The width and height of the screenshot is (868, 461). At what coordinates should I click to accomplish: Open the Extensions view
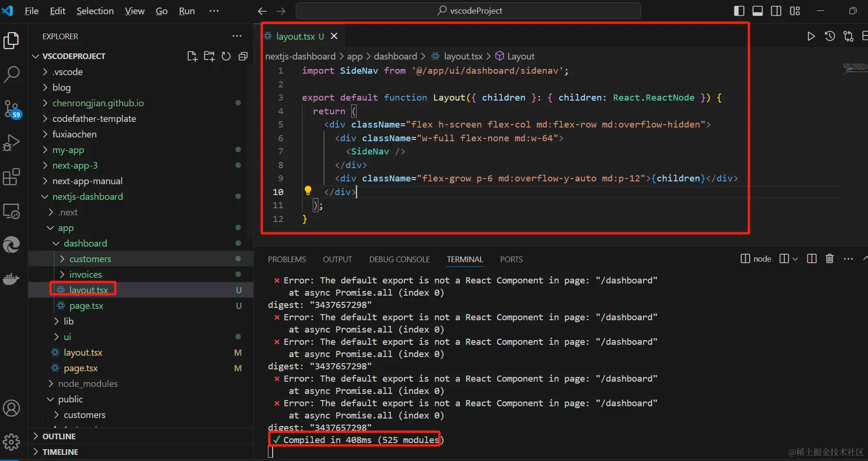point(11,177)
